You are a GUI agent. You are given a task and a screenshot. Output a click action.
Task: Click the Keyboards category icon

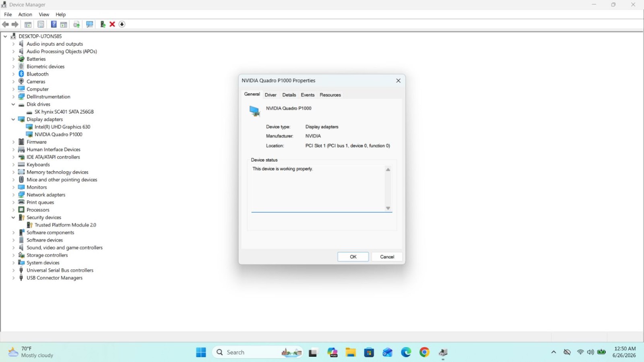tap(21, 165)
